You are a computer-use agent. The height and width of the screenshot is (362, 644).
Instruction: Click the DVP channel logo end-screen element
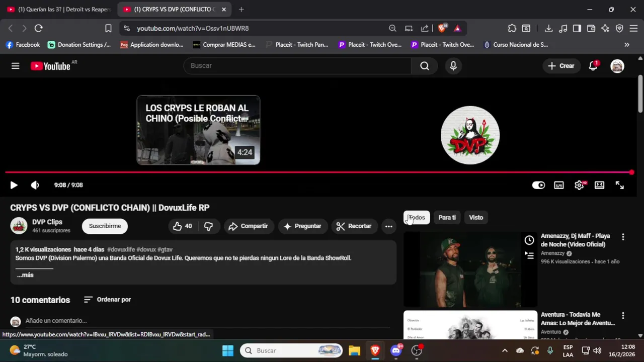[470, 135]
